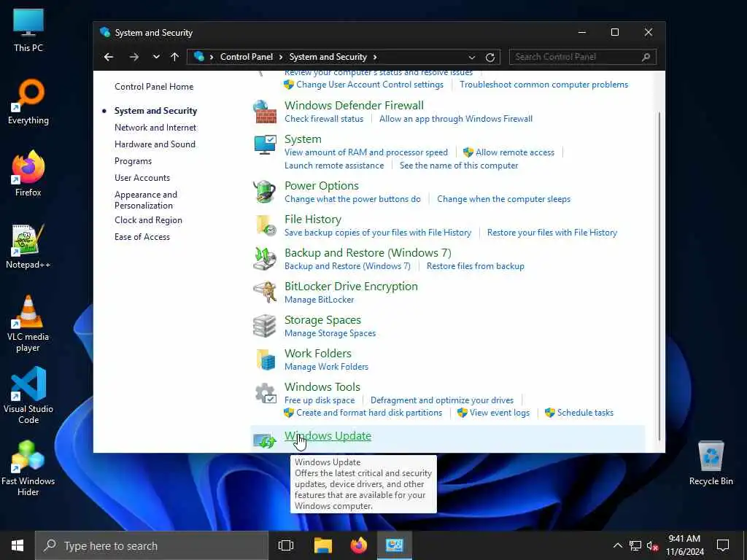Click the Backup and Restore icon
Image resolution: width=747 pixels, height=560 pixels.
click(265, 259)
